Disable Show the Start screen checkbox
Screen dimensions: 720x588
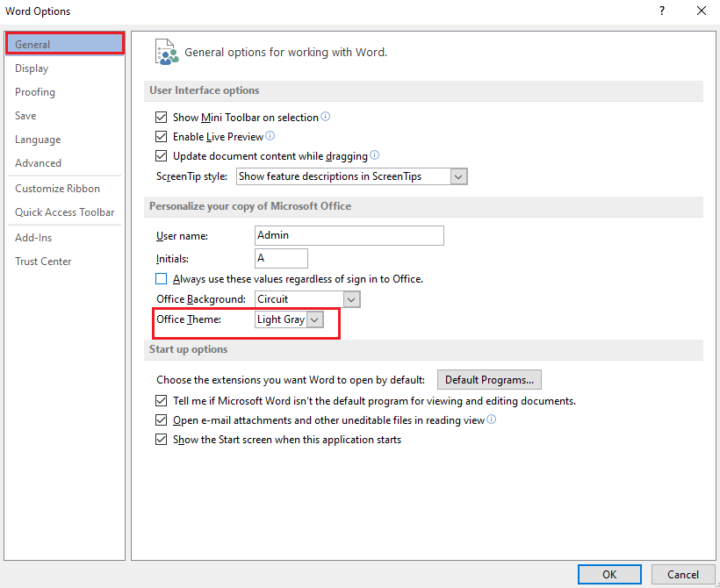pyautogui.click(x=162, y=440)
